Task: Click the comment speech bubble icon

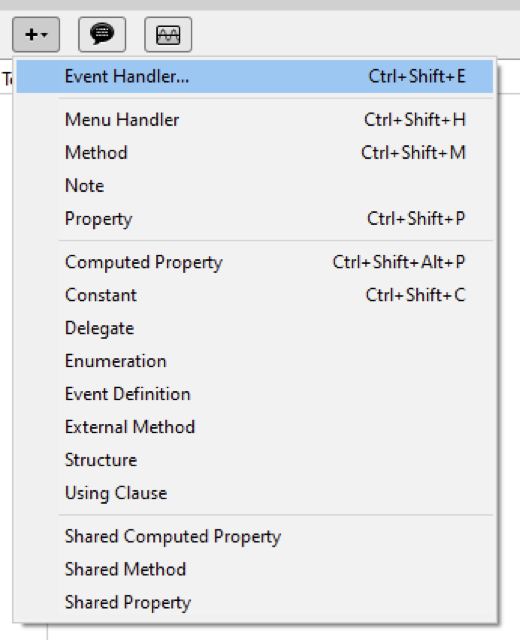Action: coord(102,35)
